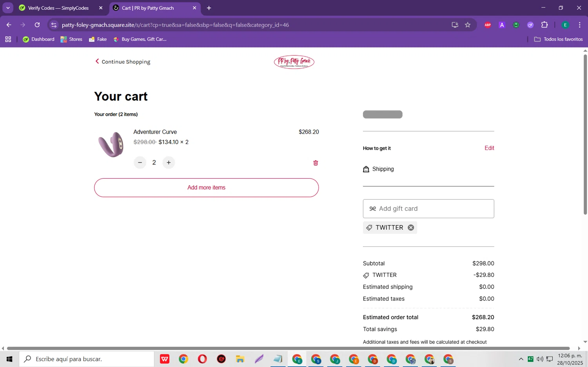Screen dimensions: 588x367
Task: Click the taskbar search box
Action: tap(87, 359)
